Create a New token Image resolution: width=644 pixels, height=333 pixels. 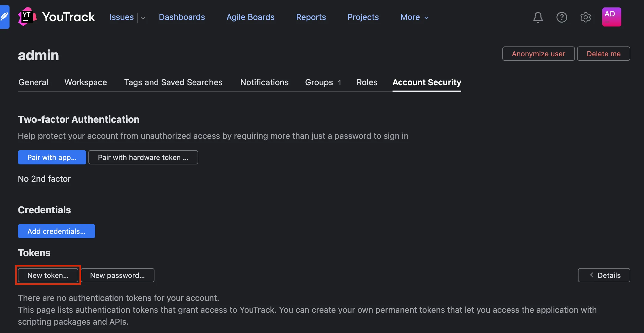tap(48, 275)
